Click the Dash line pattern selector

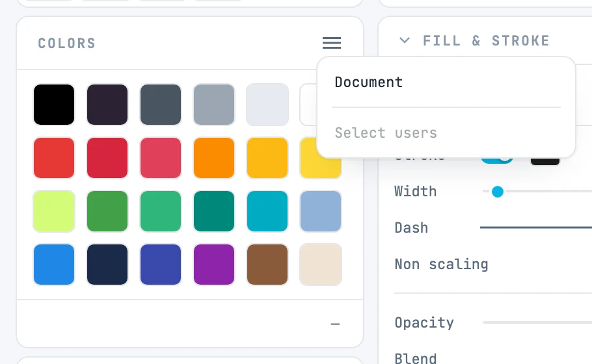(x=536, y=227)
